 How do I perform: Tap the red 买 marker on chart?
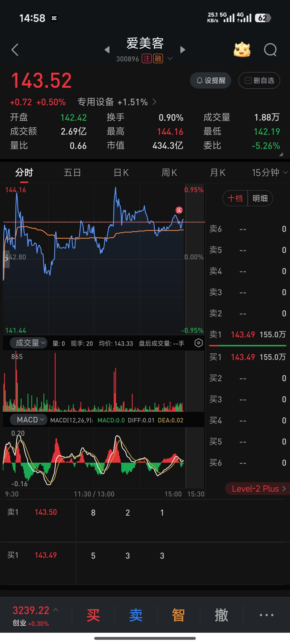[179, 210]
